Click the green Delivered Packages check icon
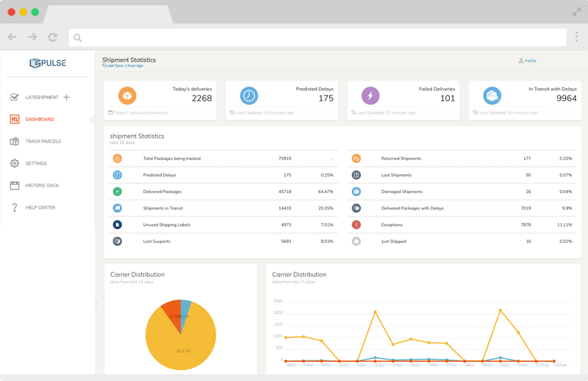The image size is (588, 381). [x=118, y=192]
